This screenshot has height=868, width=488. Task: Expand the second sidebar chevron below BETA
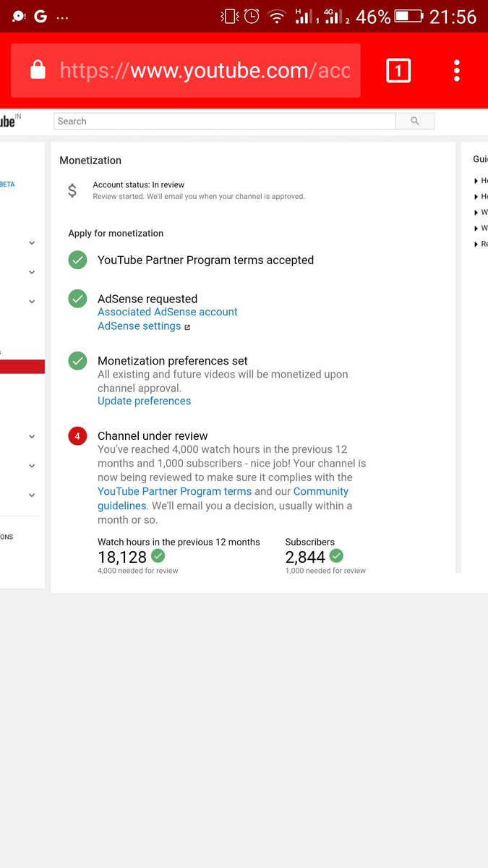click(32, 272)
